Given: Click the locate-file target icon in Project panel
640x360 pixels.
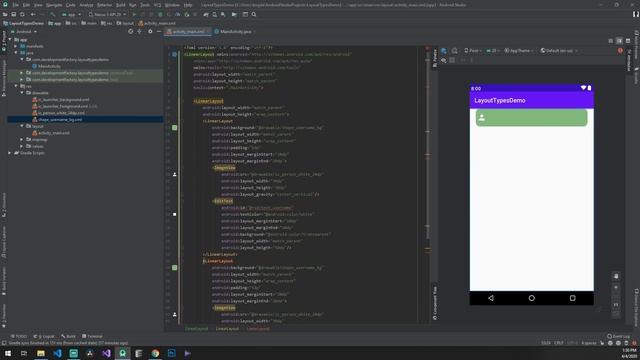Looking at the screenshot, I should coord(131,31).
